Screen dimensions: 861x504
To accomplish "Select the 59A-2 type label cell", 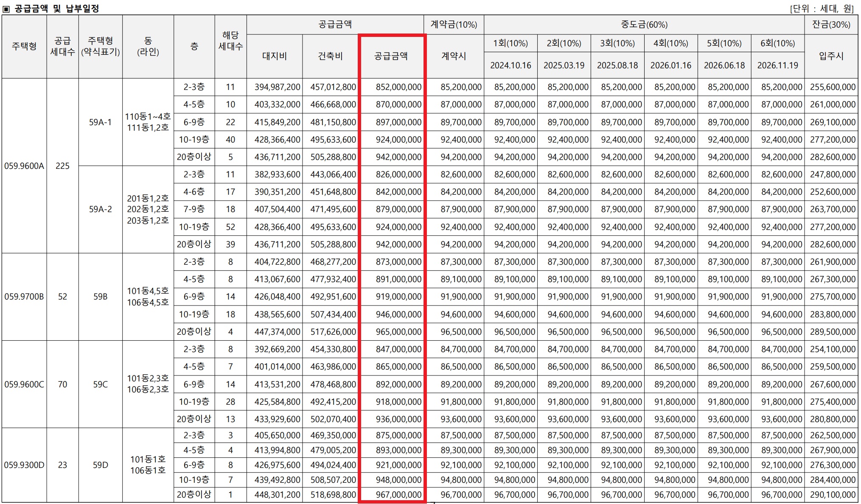I will pyautogui.click(x=100, y=209).
